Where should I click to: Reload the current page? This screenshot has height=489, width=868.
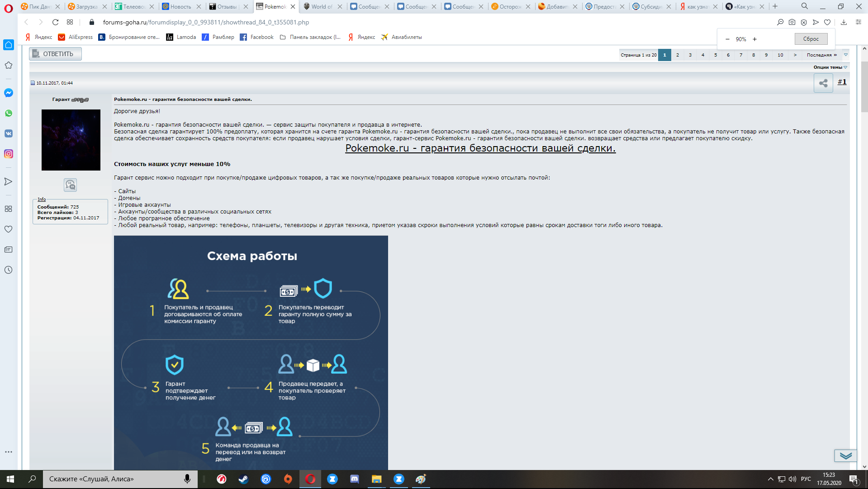click(x=55, y=22)
